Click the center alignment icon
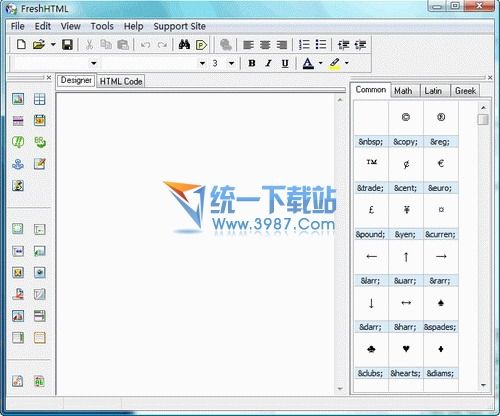 pos(265,44)
